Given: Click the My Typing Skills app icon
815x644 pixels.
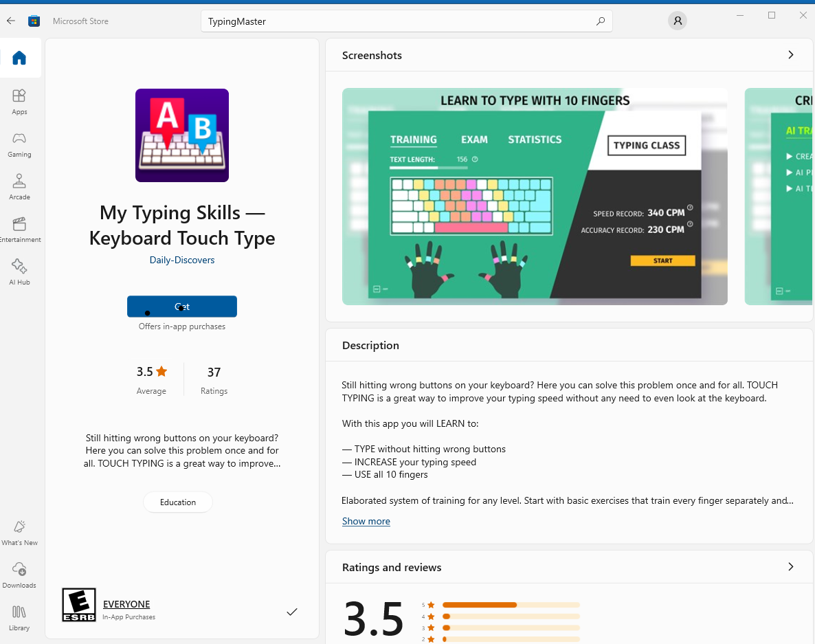Looking at the screenshot, I should click(x=182, y=135).
